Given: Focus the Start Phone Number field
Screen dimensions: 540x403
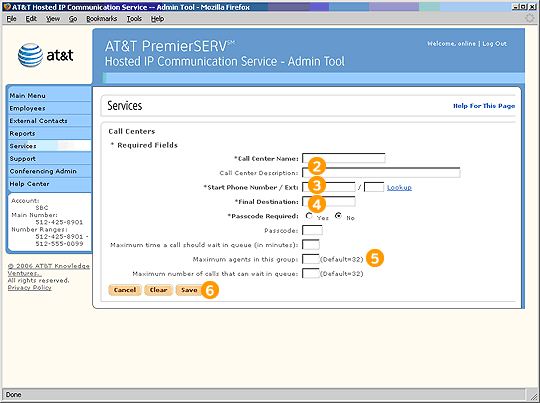Looking at the screenshot, I should tap(329, 187).
